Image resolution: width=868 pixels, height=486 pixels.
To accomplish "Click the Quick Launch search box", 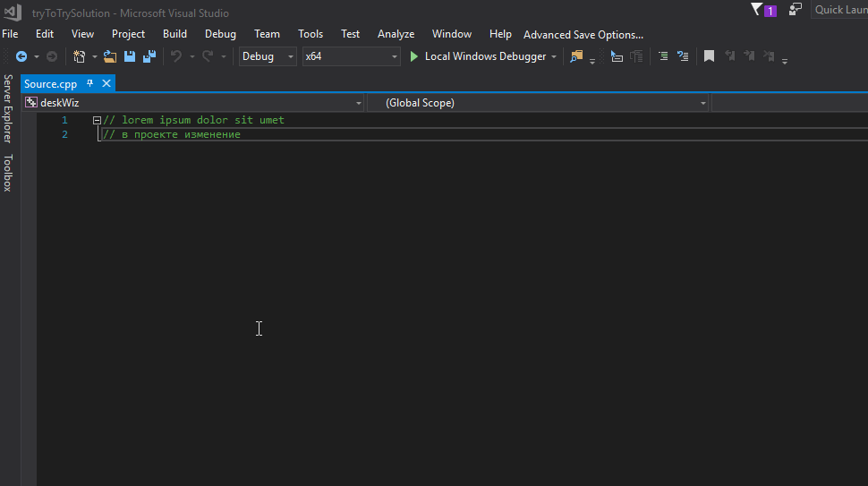I will pyautogui.click(x=839, y=10).
